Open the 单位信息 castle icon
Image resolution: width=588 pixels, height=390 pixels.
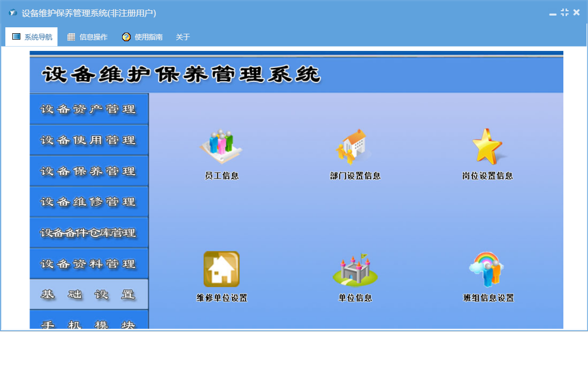(355, 269)
